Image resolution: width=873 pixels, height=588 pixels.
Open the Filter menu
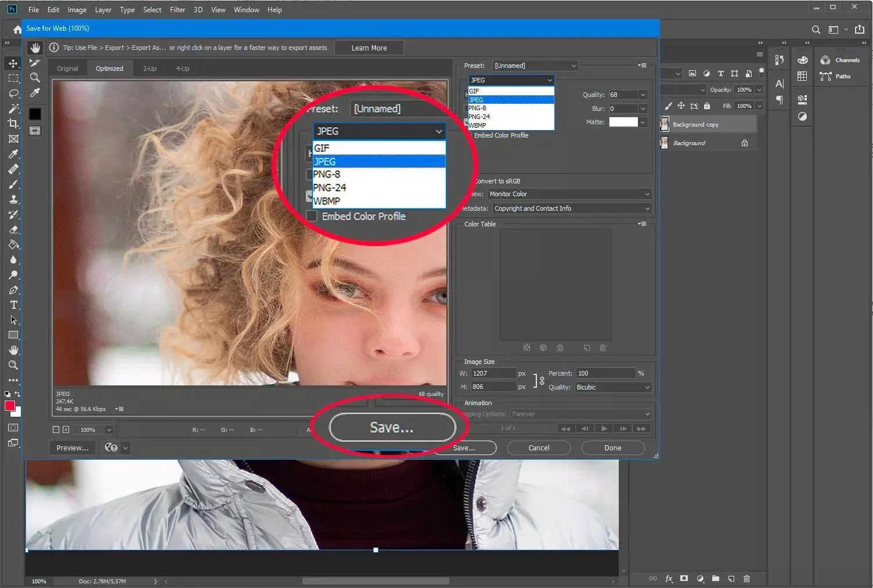(x=177, y=9)
